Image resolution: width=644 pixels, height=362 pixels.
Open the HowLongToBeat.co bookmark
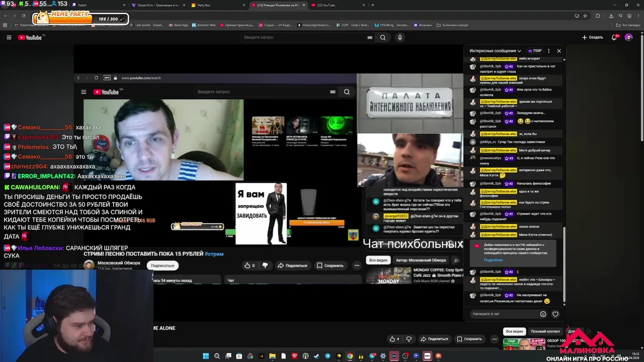[x=314, y=25]
